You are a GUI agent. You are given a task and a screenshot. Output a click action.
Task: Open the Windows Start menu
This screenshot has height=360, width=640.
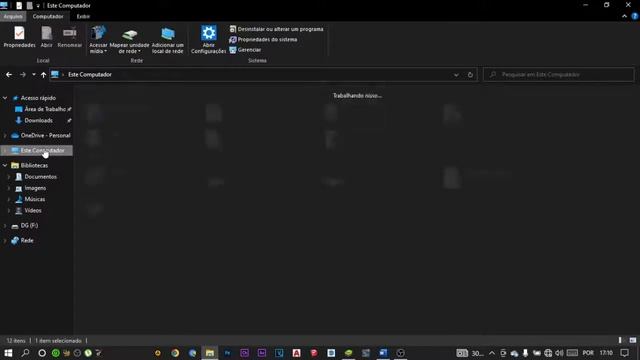pos(8,353)
